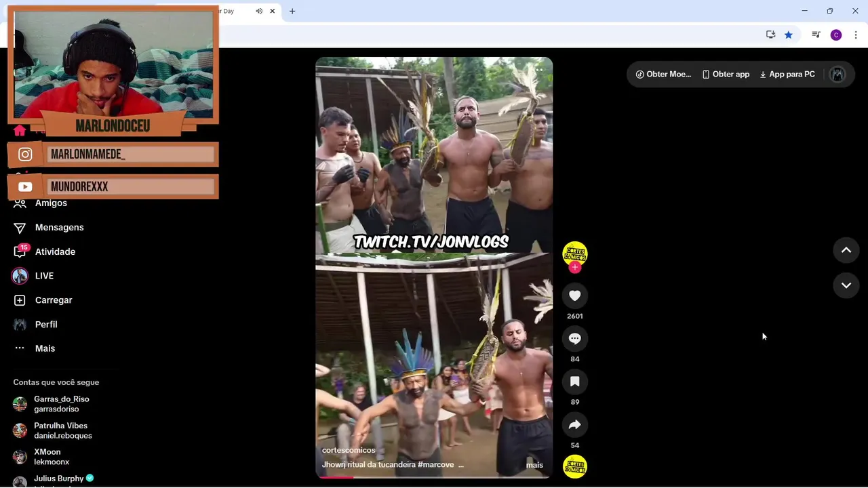Screen dimensions: 868x488
Task: Open Chrome three-dot menu
Action: (x=856, y=35)
